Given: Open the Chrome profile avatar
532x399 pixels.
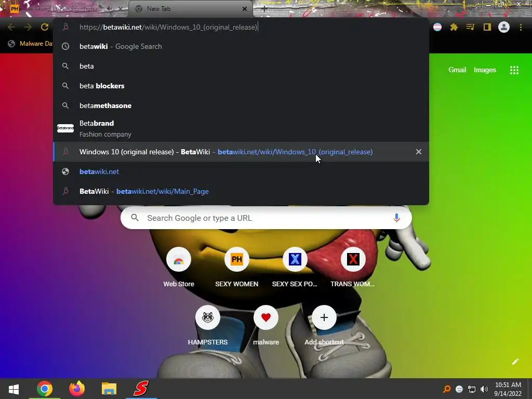Looking at the screenshot, I should tap(504, 27).
